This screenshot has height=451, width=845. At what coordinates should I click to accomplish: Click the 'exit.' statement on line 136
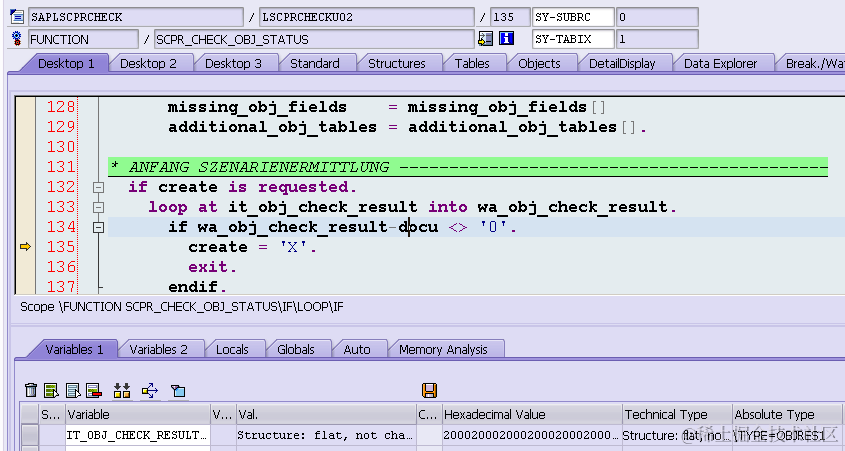(x=212, y=267)
